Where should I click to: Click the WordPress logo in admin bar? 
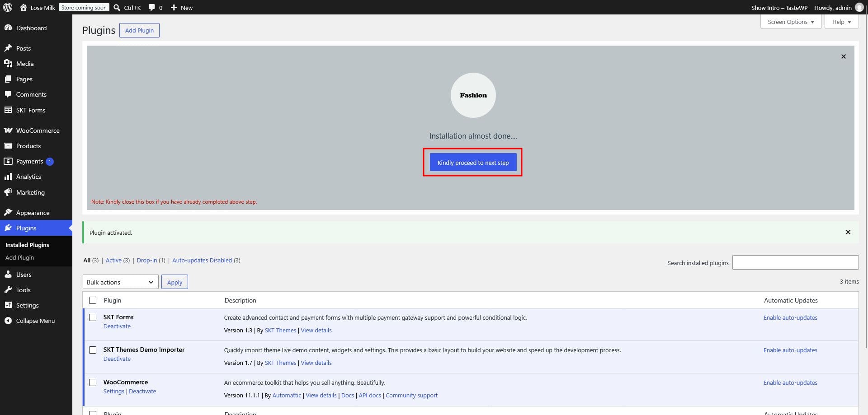click(8, 7)
